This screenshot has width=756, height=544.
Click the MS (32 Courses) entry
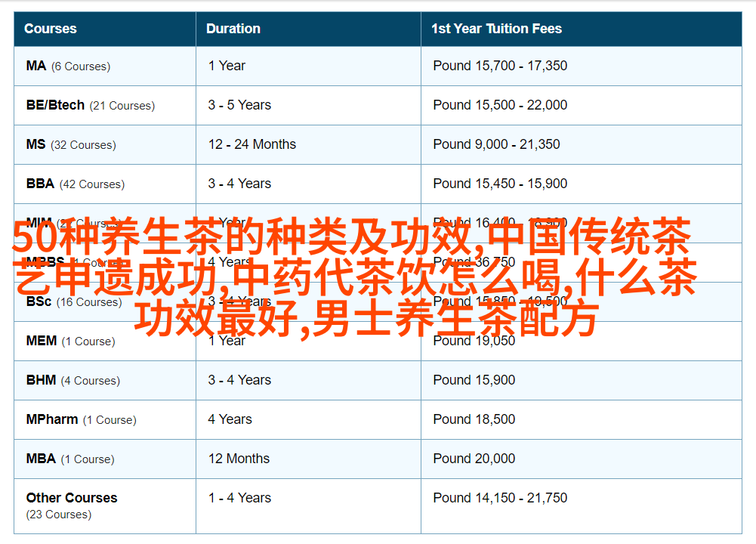[70, 144]
